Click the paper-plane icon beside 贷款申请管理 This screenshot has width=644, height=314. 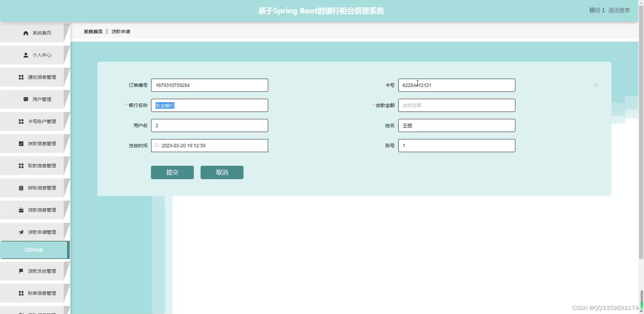[x=21, y=232]
